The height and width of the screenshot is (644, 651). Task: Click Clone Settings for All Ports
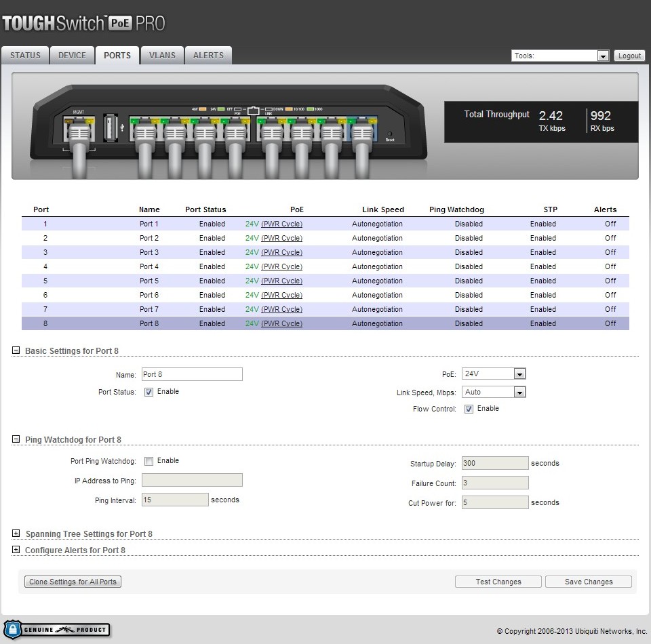click(73, 582)
